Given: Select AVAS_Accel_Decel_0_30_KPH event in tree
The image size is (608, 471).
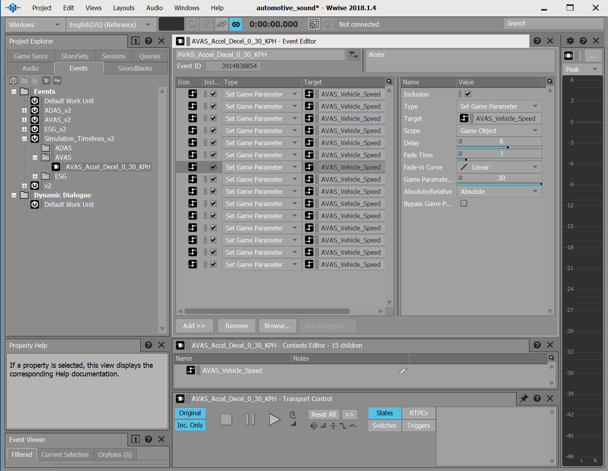Looking at the screenshot, I should (x=107, y=167).
